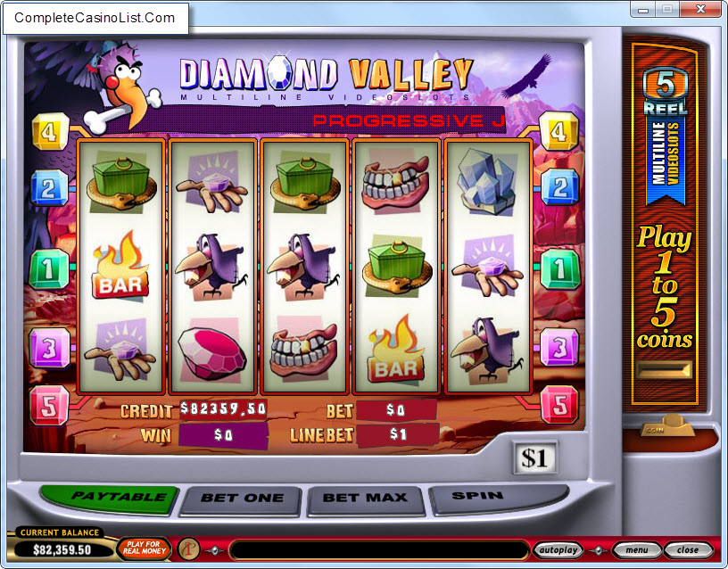728x569 pixels.
Task: Click the purple line 3 gem on right
Action: click(559, 347)
